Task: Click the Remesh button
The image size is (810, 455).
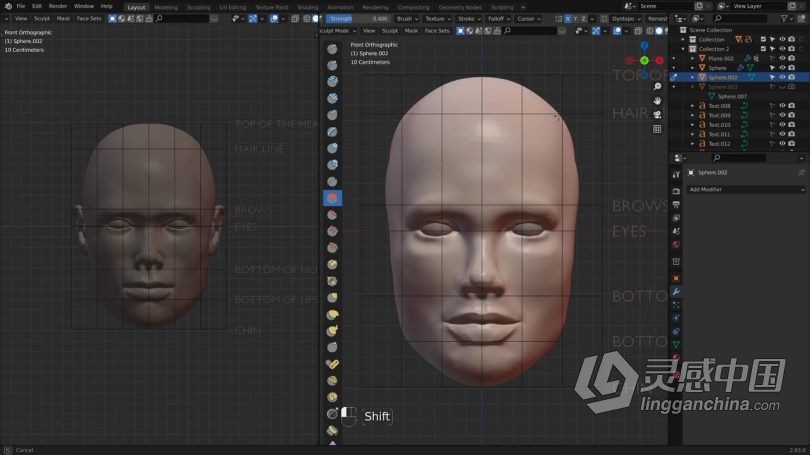Action: click(657, 19)
